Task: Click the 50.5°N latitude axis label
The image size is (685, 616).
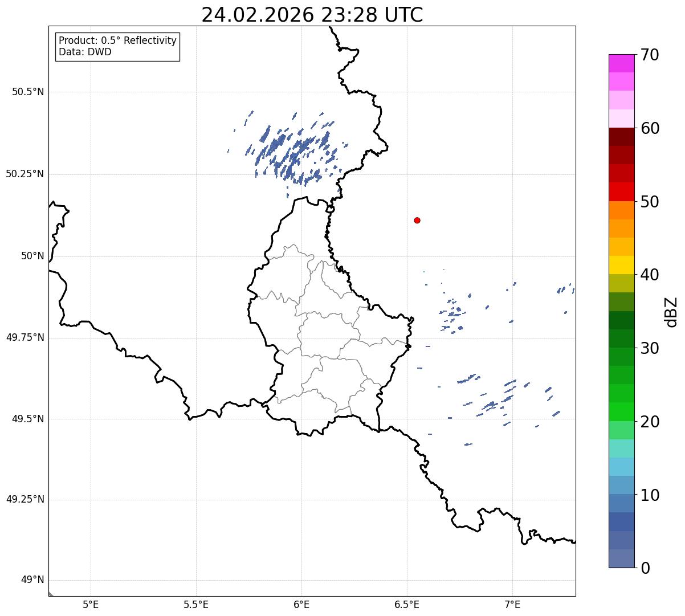Action: (28, 92)
